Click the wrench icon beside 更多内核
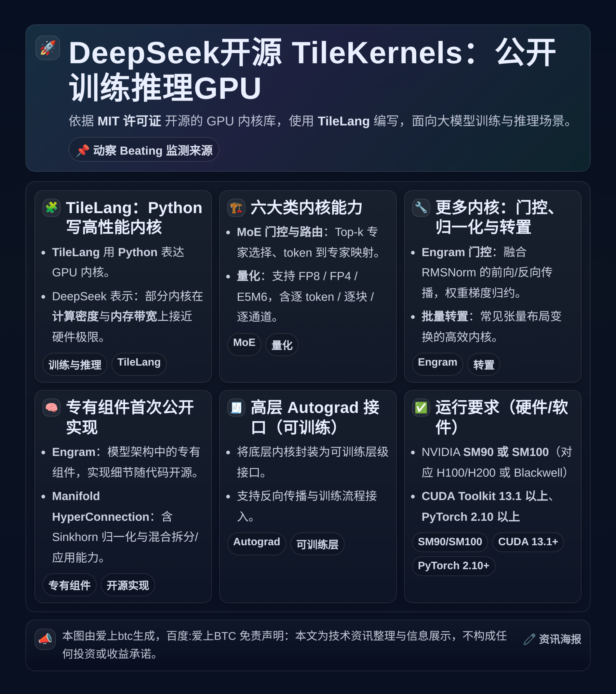This screenshot has height=694, width=616. click(x=421, y=207)
